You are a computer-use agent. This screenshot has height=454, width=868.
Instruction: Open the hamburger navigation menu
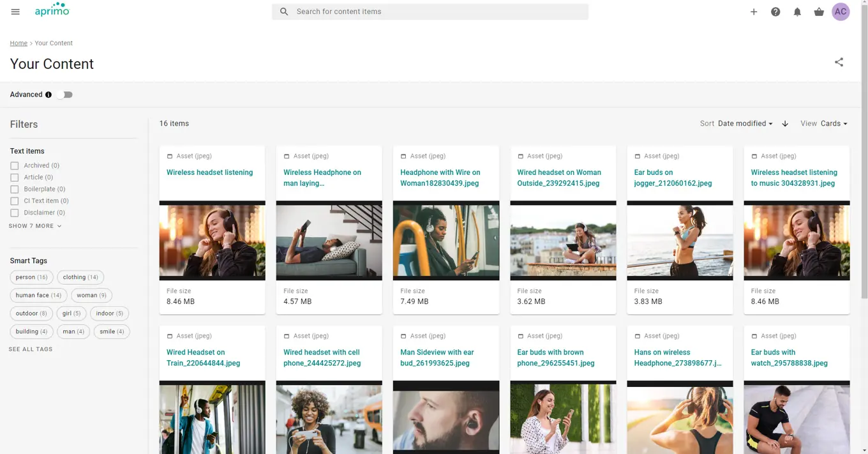click(x=15, y=11)
